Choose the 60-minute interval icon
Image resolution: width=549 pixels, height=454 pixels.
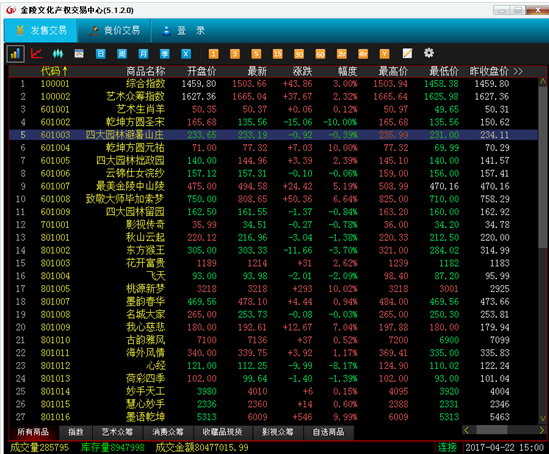point(320,54)
